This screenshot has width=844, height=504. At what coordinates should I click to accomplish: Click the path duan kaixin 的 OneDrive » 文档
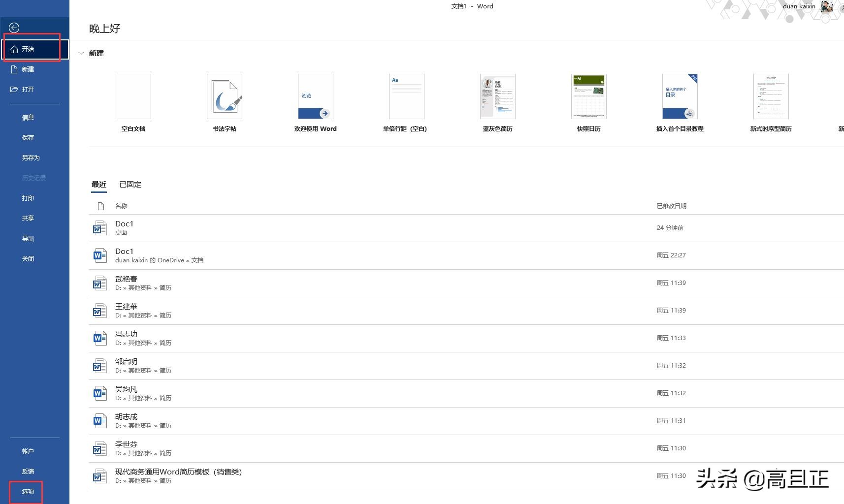(159, 260)
